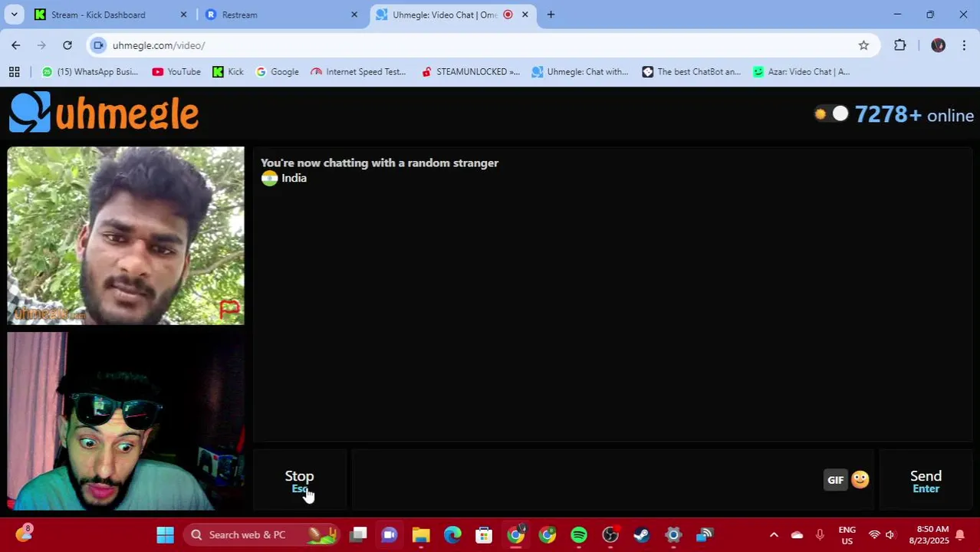Open the Google bookmark
980x552 pixels.
click(277, 71)
